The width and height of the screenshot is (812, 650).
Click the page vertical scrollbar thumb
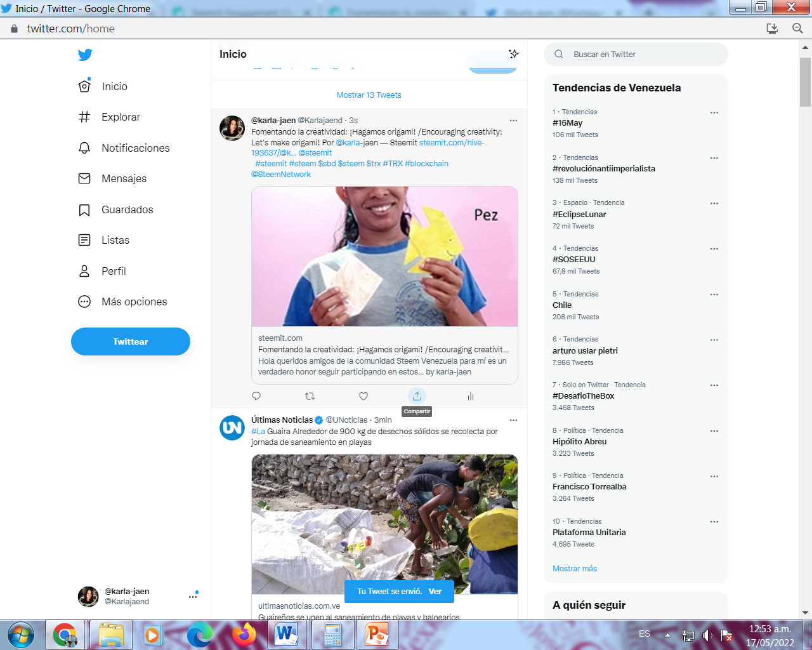[806, 83]
